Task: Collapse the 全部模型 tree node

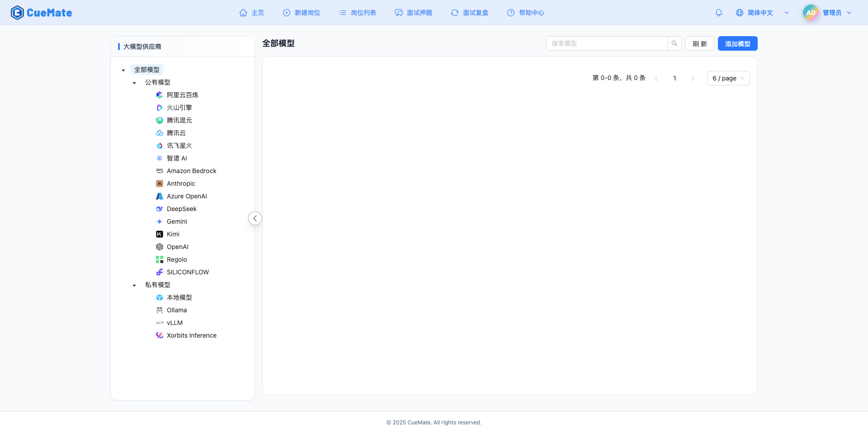Action: click(123, 70)
